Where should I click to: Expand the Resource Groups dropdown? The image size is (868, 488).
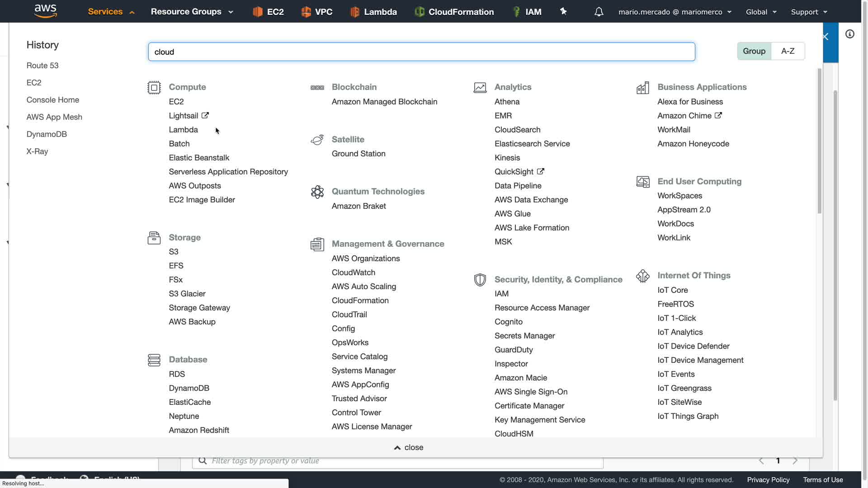(x=192, y=12)
